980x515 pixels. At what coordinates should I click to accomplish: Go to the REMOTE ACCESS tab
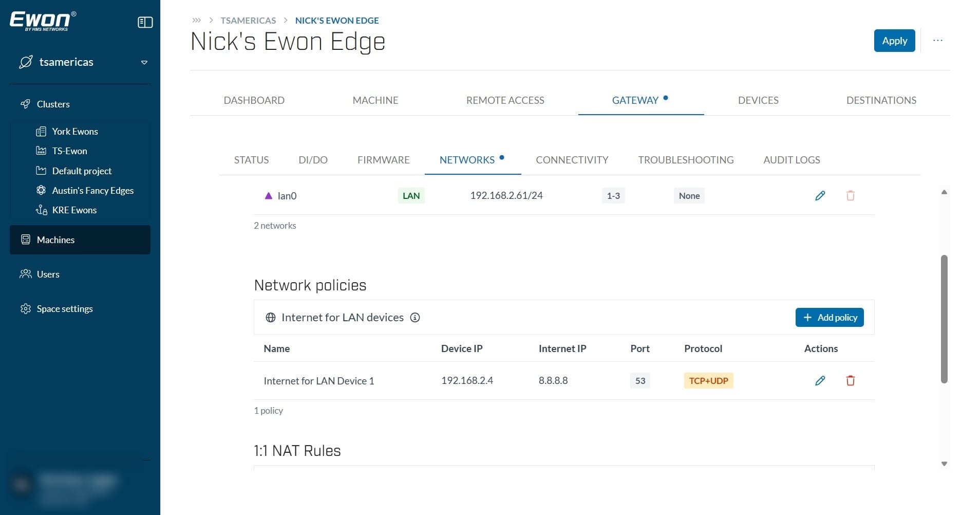click(505, 100)
